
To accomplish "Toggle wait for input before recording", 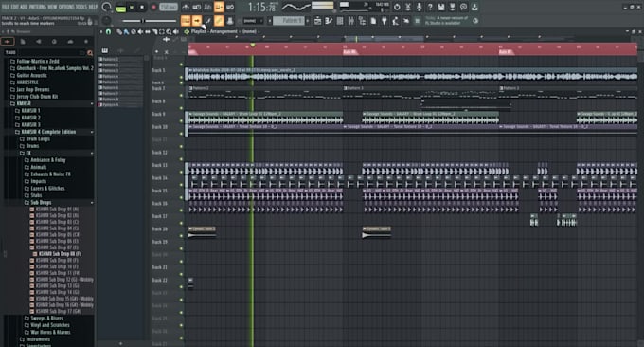I will pyautogui.click(x=197, y=7).
